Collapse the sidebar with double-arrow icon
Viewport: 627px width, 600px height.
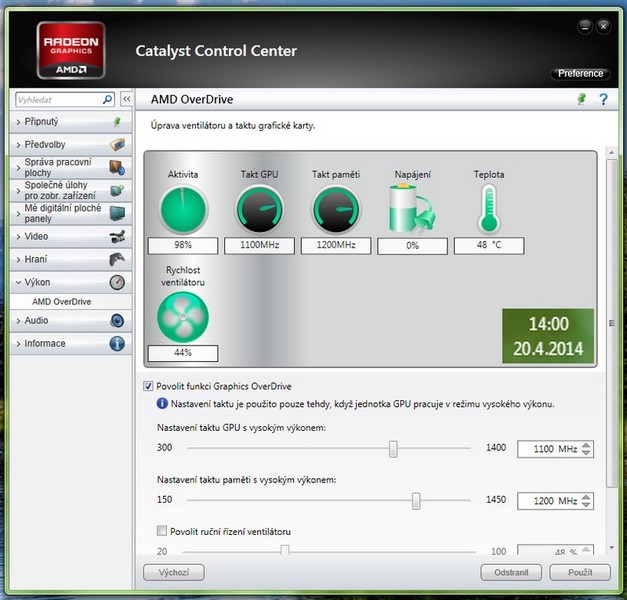(126, 100)
